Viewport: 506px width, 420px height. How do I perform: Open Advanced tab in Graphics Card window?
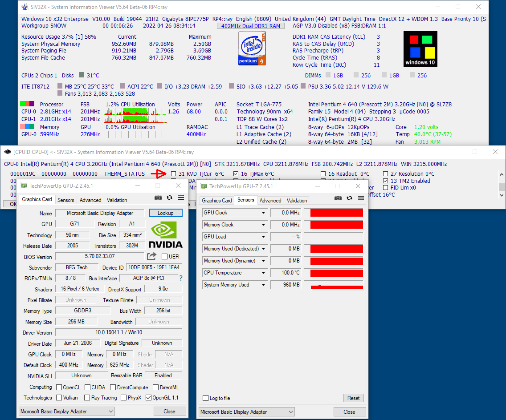tap(90, 200)
